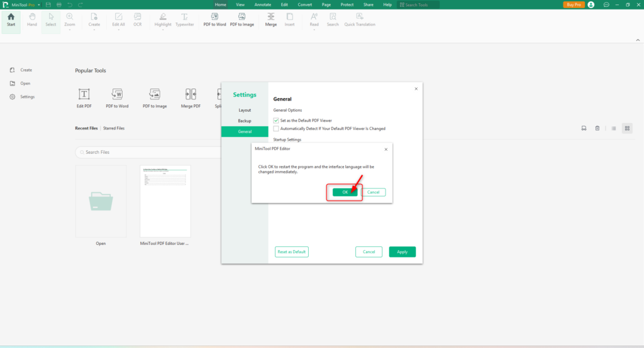Click the icon left of the trash icon
The width and height of the screenshot is (644, 348).
click(x=584, y=128)
